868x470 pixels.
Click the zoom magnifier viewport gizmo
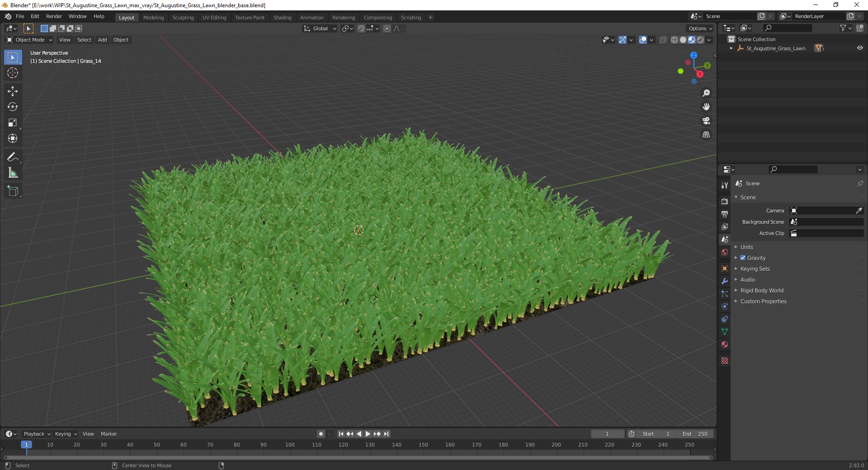click(x=706, y=93)
